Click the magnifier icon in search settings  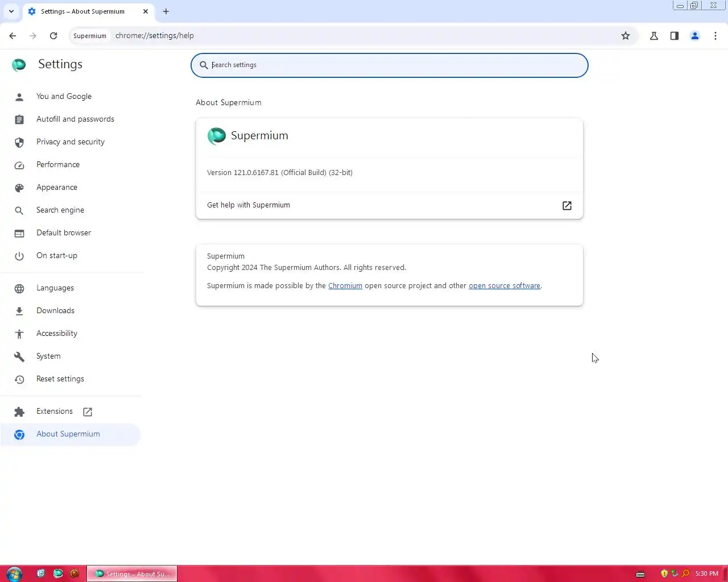(204, 65)
